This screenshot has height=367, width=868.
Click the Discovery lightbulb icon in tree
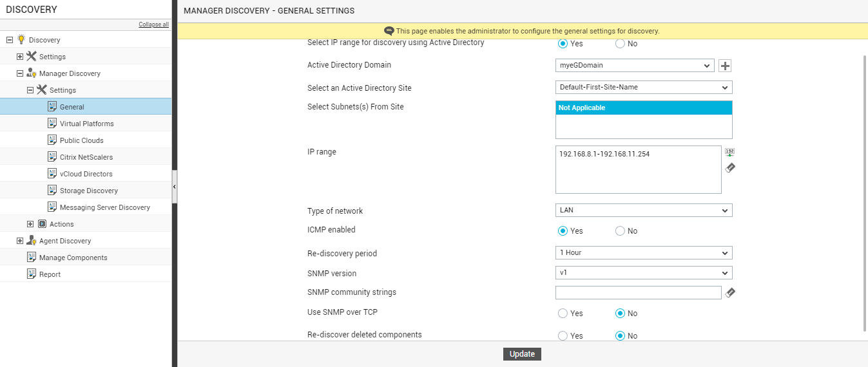21,39
